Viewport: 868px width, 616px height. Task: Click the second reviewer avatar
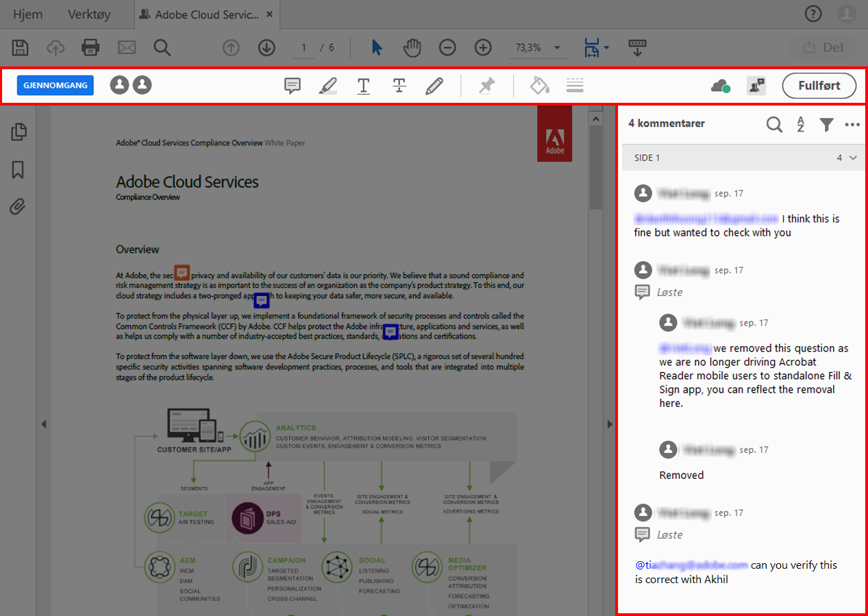[x=142, y=85]
